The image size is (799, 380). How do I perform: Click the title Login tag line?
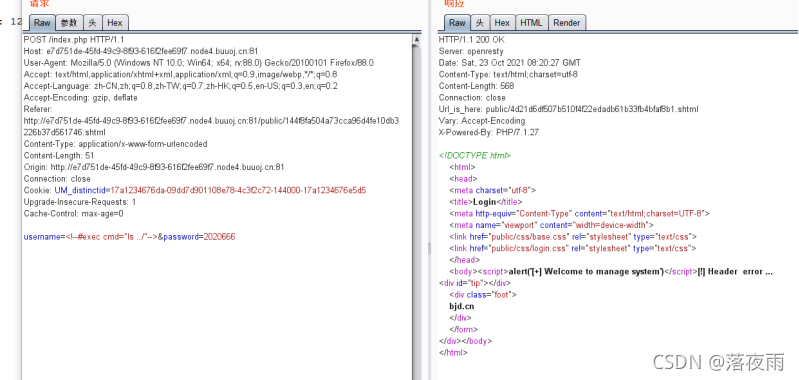(x=486, y=202)
